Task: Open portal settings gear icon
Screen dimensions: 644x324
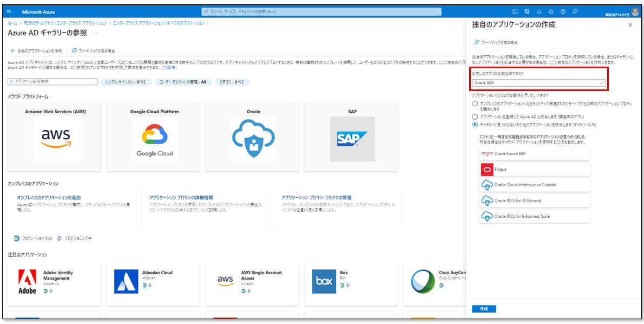Action: [550, 12]
